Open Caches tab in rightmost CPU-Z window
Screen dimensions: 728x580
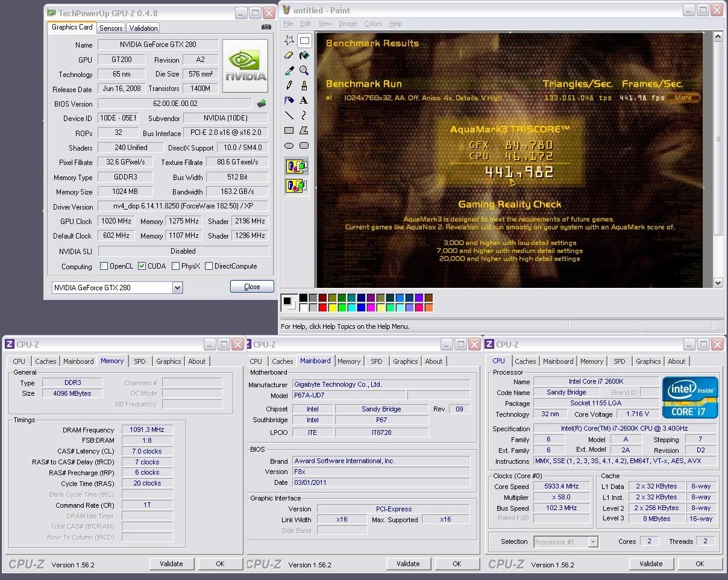pyautogui.click(x=525, y=361)
